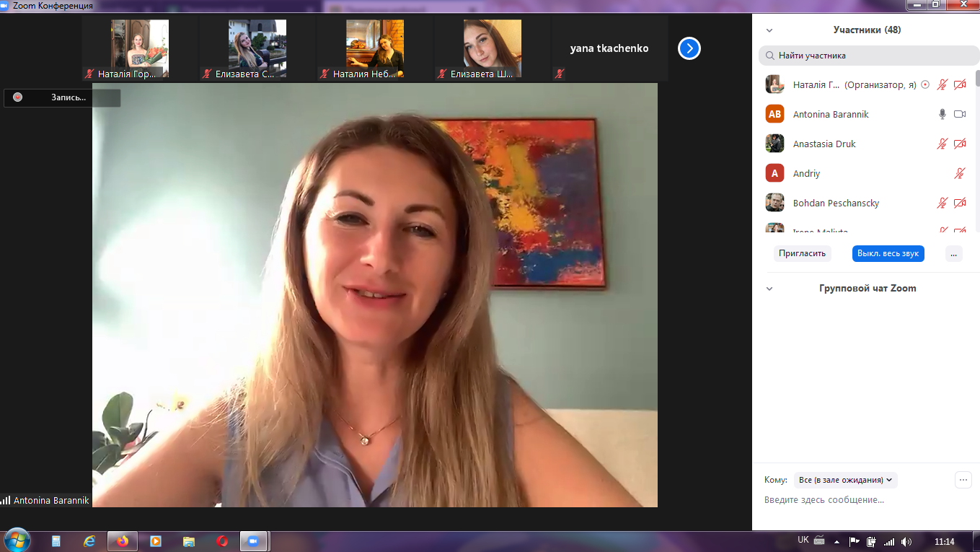Open Opera browser from the taskbar
The image size is (980, 552).
click(x=222, y=540)
